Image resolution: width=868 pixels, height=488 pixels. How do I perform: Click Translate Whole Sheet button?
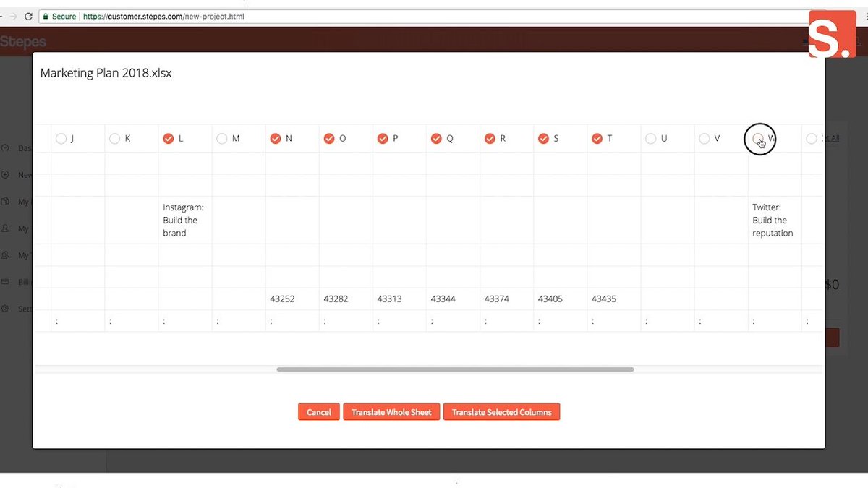coord(391,412)
